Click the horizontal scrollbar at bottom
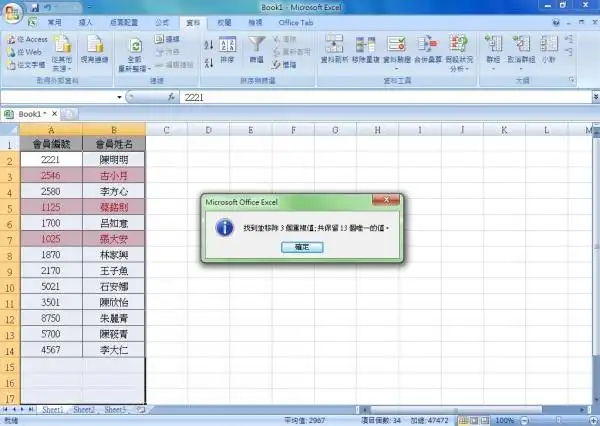This screenshot has width=600, height=426. tap(455, 410)
